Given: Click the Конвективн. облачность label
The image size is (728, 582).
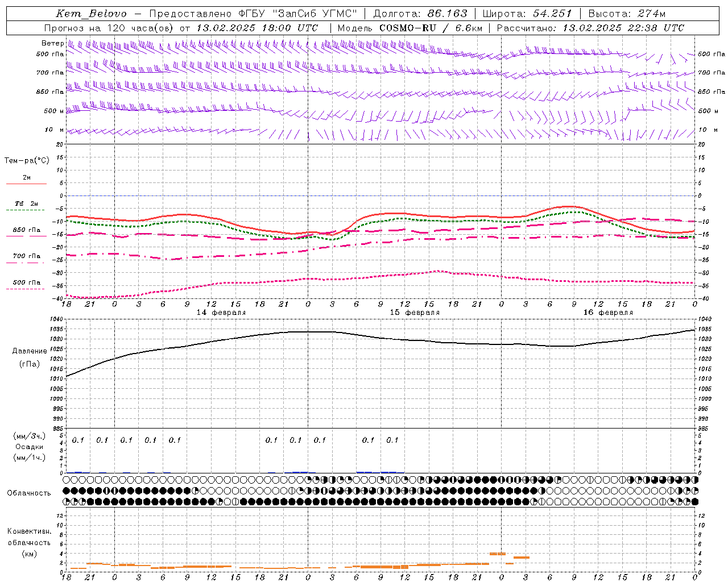Looking at the screenshot, I should 29,537.
